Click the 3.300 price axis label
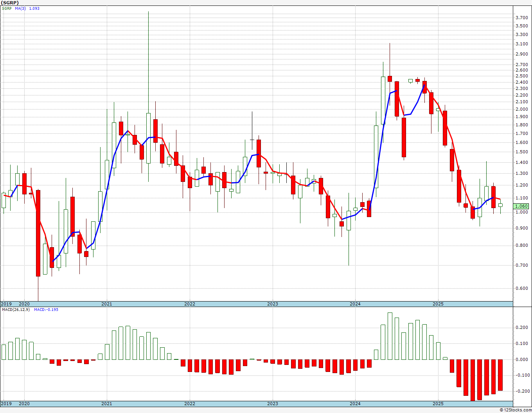Image resolution: width=532 pixels, height=413 pixels. point(522,34)
